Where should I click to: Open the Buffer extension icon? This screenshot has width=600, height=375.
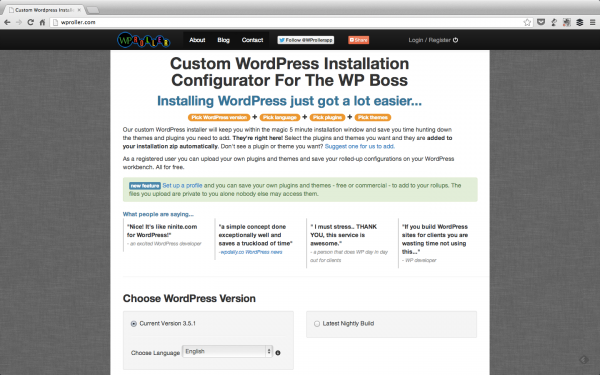pos(580,22)
